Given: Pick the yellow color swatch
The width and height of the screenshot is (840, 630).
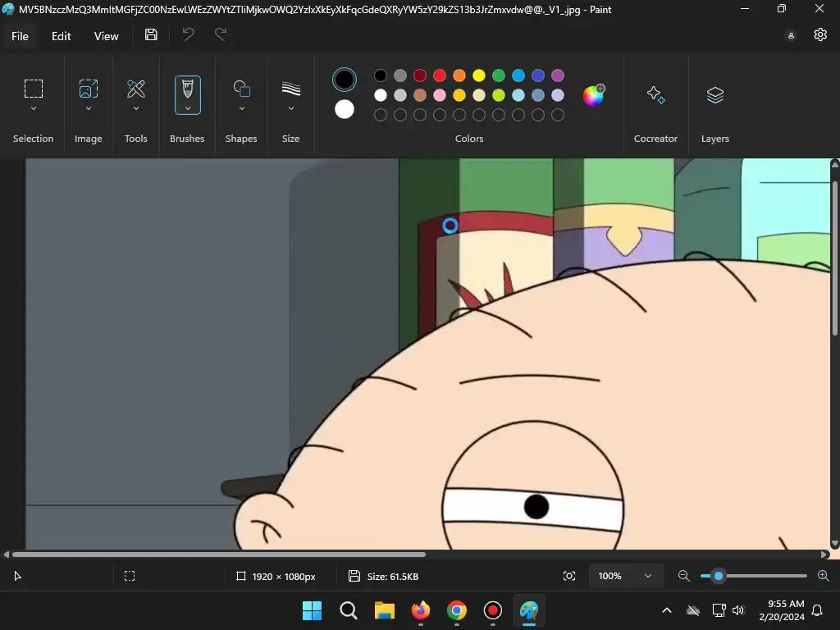Looking at the screenshot, I should (x=479, y=75).
